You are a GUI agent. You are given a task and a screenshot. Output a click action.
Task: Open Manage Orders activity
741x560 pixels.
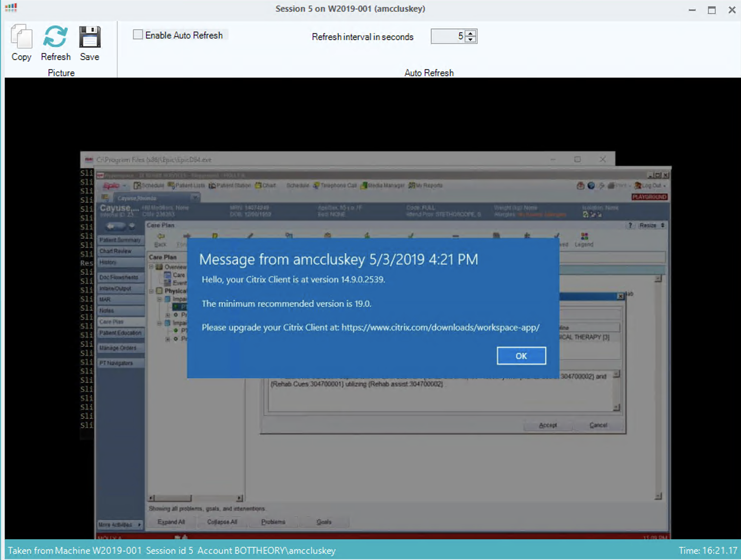point(120,348)
